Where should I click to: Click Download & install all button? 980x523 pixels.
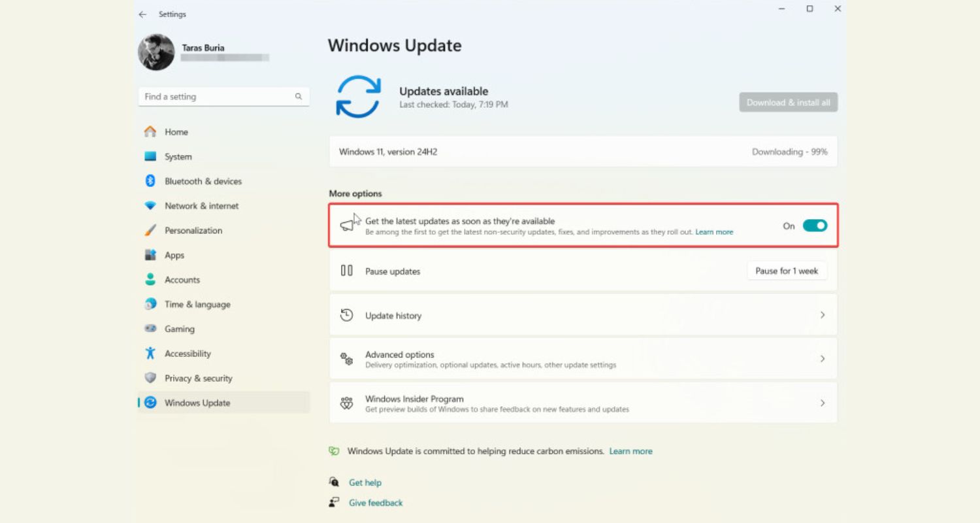click(x=788, y=103)
